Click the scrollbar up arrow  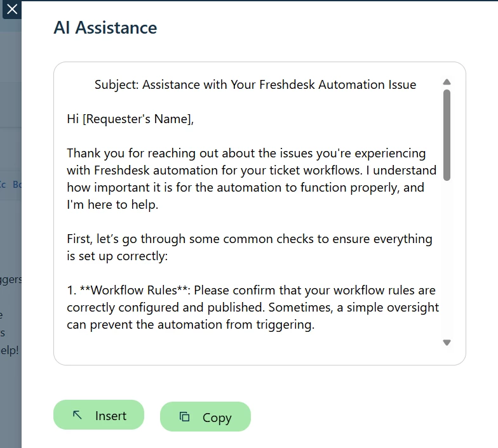tap(447, 82)
